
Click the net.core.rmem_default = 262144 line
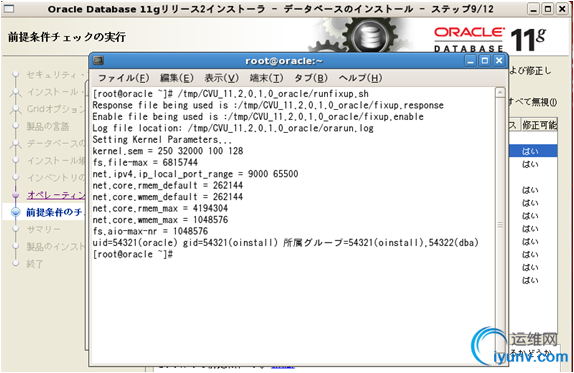click(168, 185)
